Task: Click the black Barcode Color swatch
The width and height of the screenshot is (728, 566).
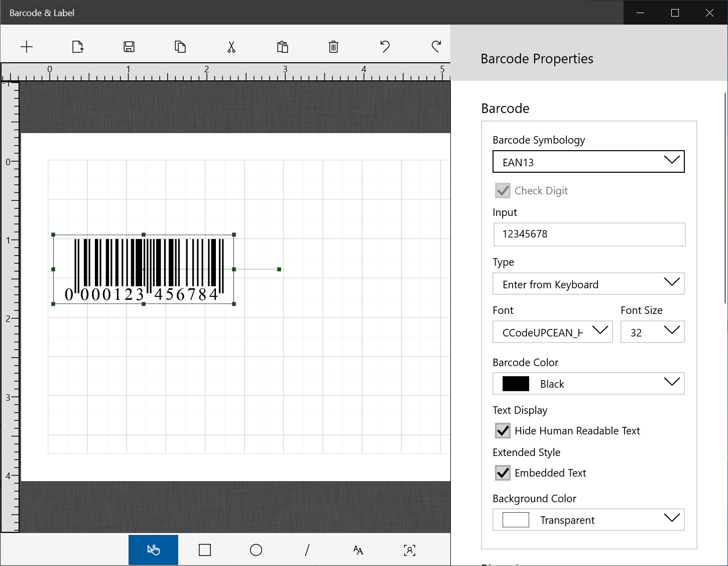Action: click(516, 384)
